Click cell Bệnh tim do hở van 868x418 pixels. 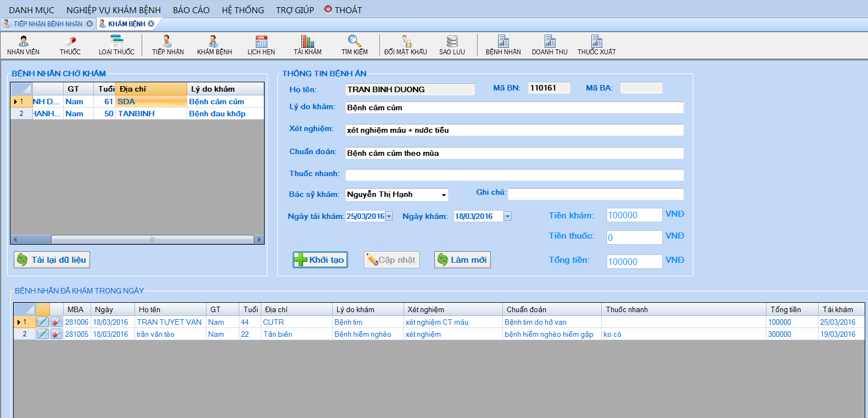point(552,322)
